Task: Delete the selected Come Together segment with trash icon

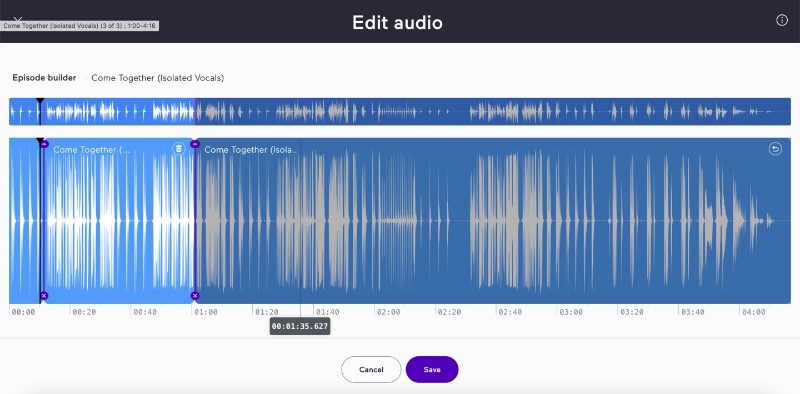Action: point(179,149)
